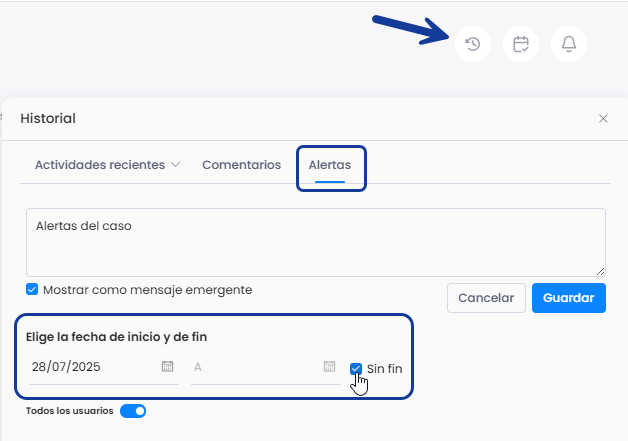Select the Alertas tab
This screenshot has height=441, width=628.
pos(330,165)
